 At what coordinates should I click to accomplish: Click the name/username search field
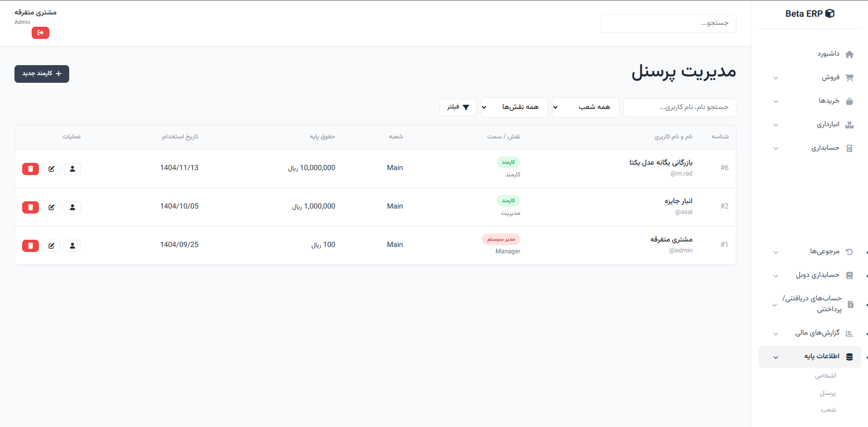680,108
